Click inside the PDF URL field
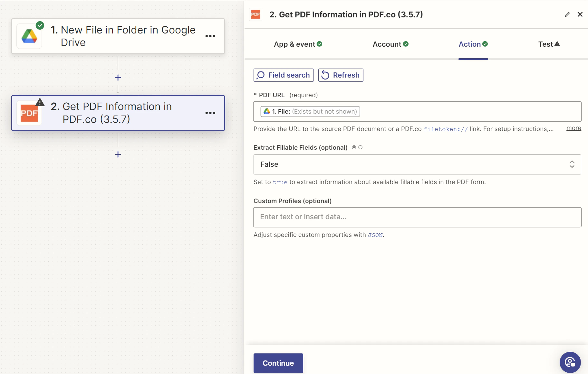This screenshot has width=588, height=374. click(417, 111)
